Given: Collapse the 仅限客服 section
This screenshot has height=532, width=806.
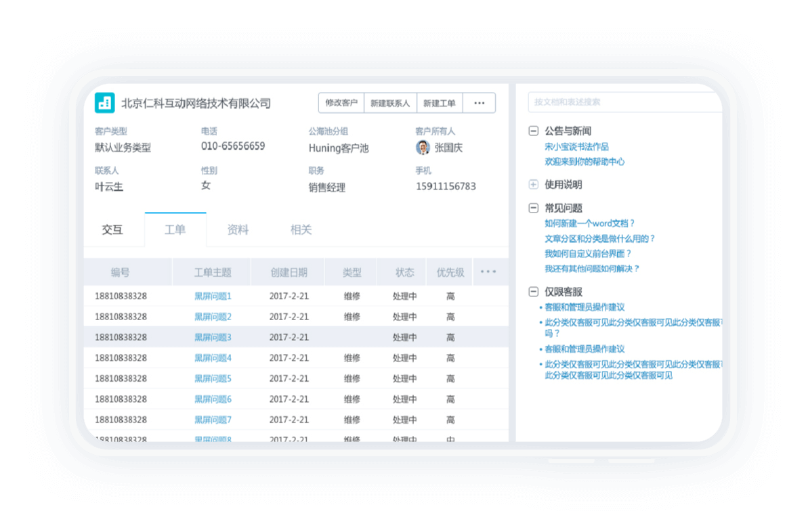Looking at the screenshot, I should pos(534,292).
